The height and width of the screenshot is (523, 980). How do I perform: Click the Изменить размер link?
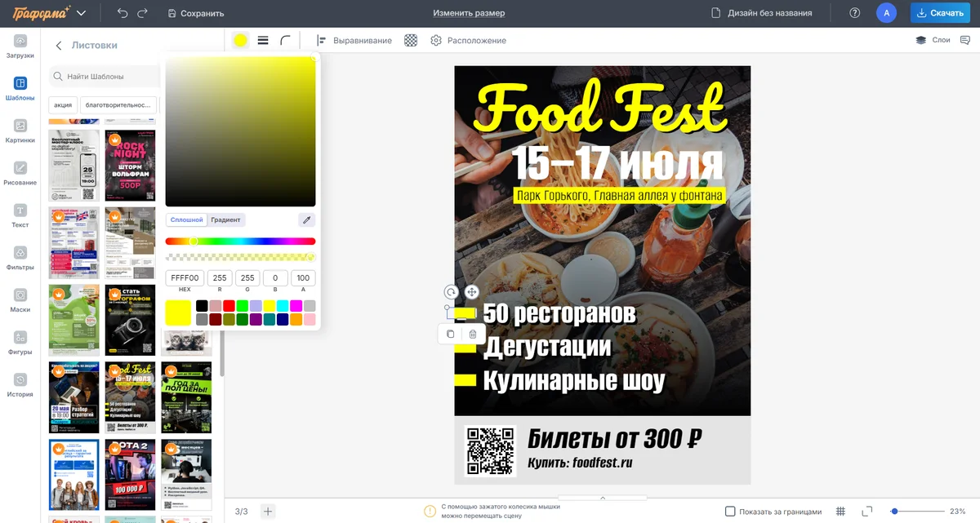(x=470, y=13)
